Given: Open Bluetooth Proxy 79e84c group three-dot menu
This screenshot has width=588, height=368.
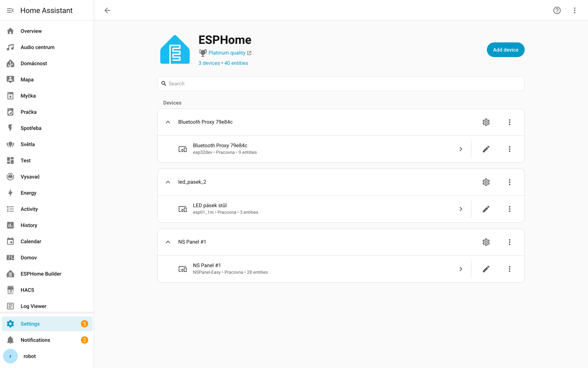Looking at the screenshot, I should [510, 122].
